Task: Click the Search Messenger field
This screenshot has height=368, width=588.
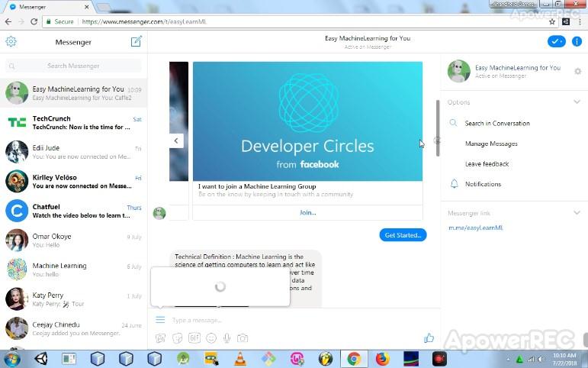Action: point(73,66)
